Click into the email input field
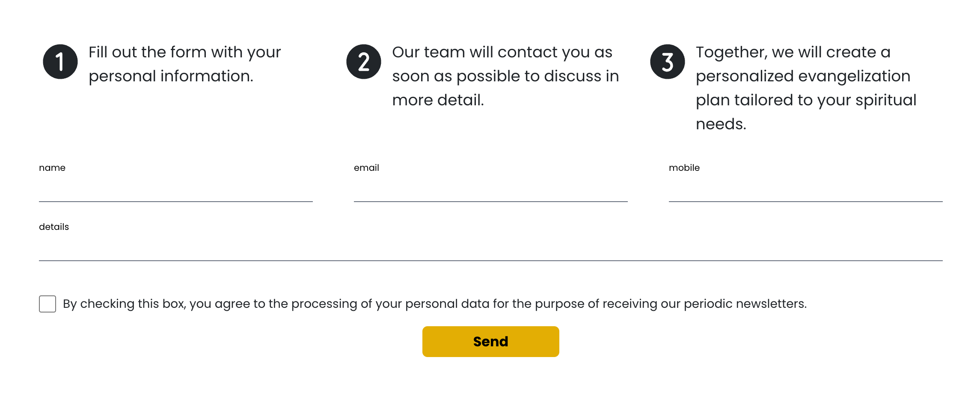The width and height of the screenshot is (980, 393). (490, 191)
